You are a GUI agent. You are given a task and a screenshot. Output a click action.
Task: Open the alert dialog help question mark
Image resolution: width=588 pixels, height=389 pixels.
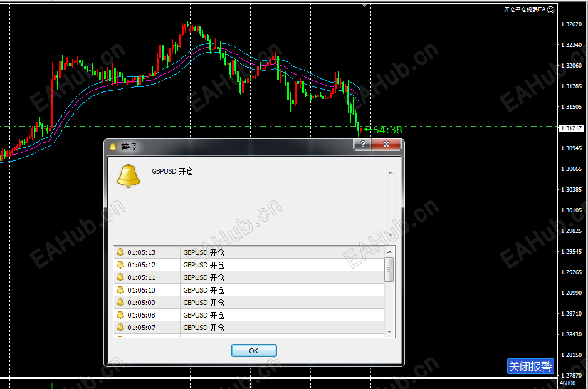(x=362, y=144)
